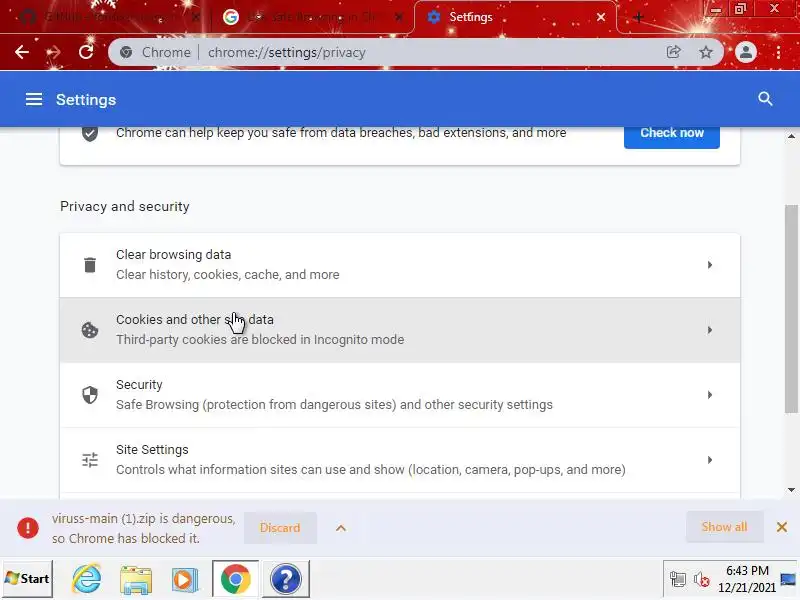800x600 pixels.
Task: Click the safety check shield icon
Action: coord(90,134)
